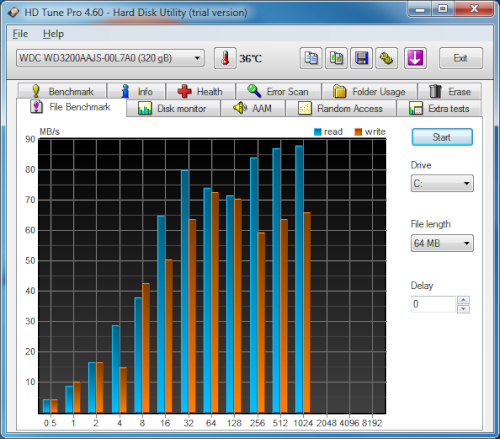
Task: Open the AAM tab
Action: 253,108
